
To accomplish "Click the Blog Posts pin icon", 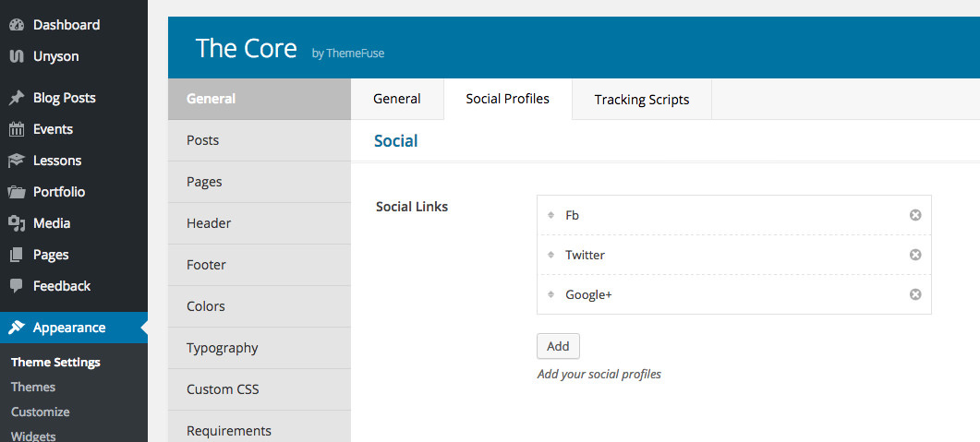I will click(x=17, y=98).
